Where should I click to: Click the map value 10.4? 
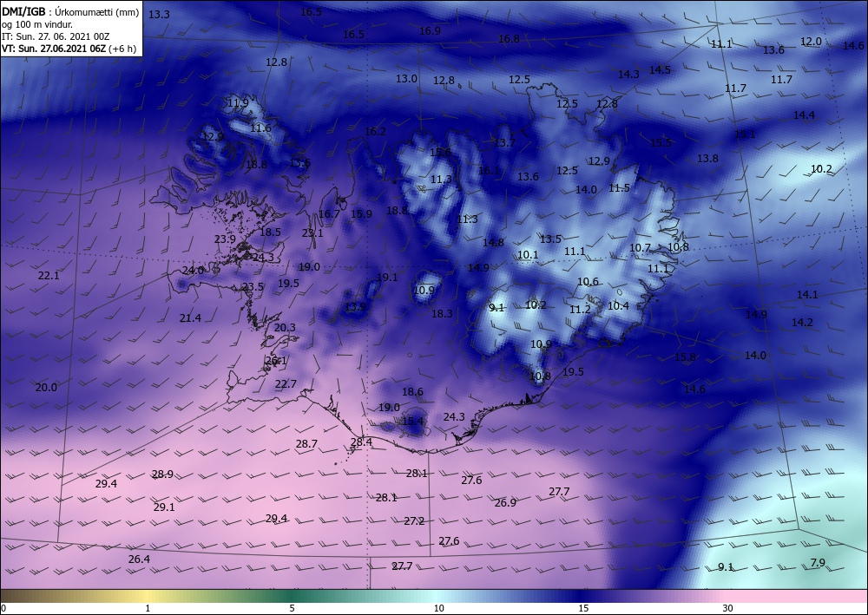coord(618,306)
